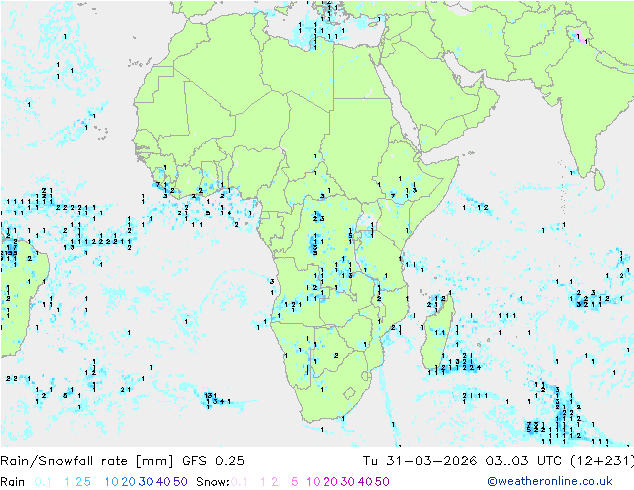The width and height of the screenshot is (634, 490).
Task: Pick the 5 value in the Snow legend
Action: 295,482
